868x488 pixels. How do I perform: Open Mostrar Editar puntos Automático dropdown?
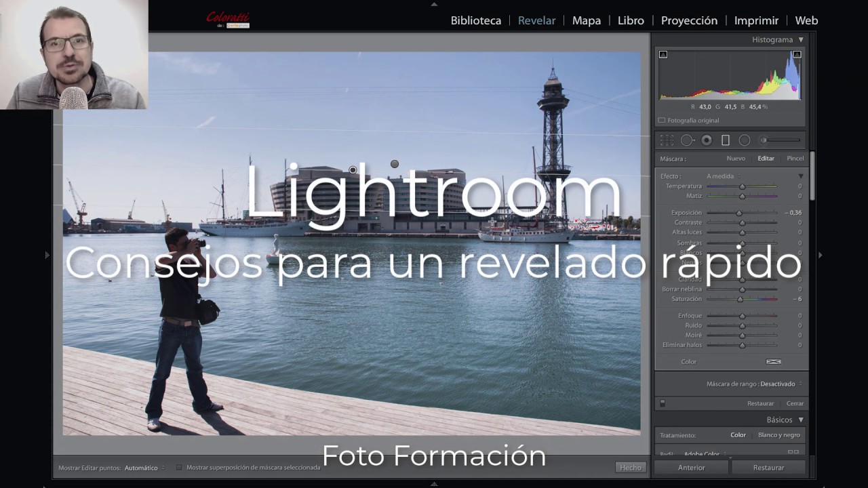[144, 468]
